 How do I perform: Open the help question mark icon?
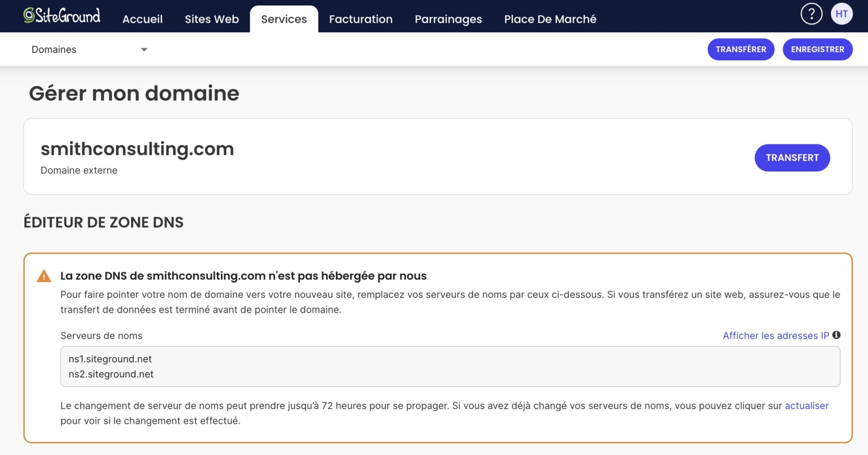click(811, 14)
